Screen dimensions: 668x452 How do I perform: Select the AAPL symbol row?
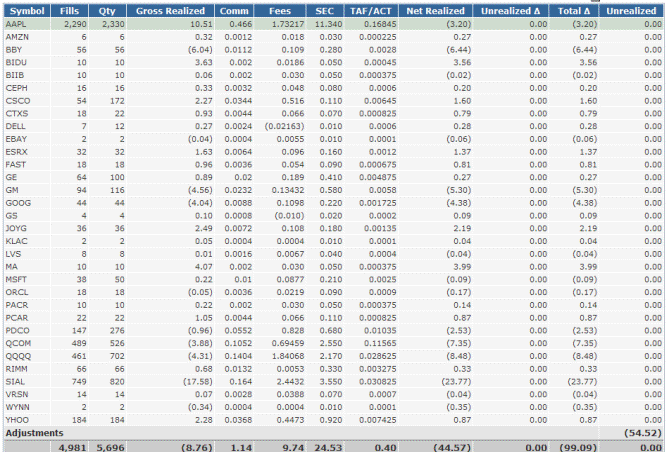[x=334, y=24]
